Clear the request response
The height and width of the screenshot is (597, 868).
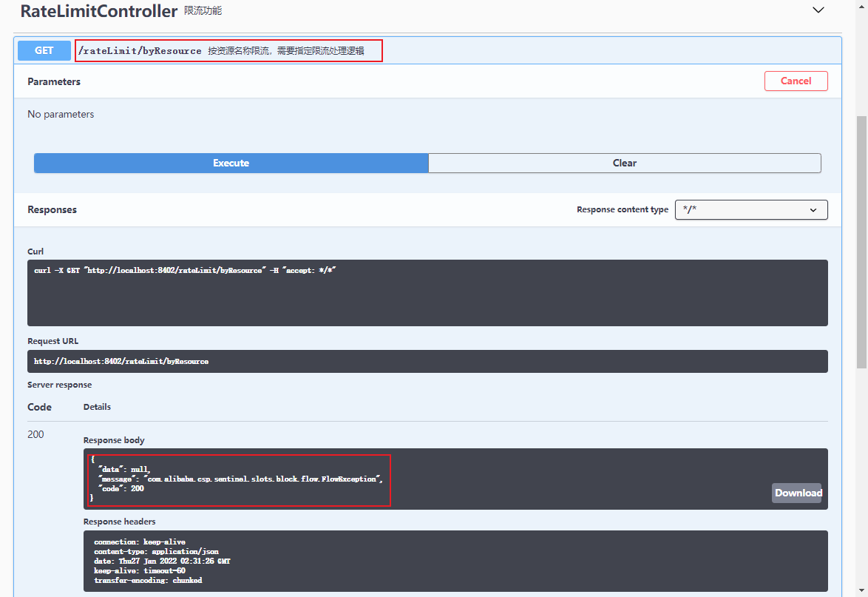[625, 163]
